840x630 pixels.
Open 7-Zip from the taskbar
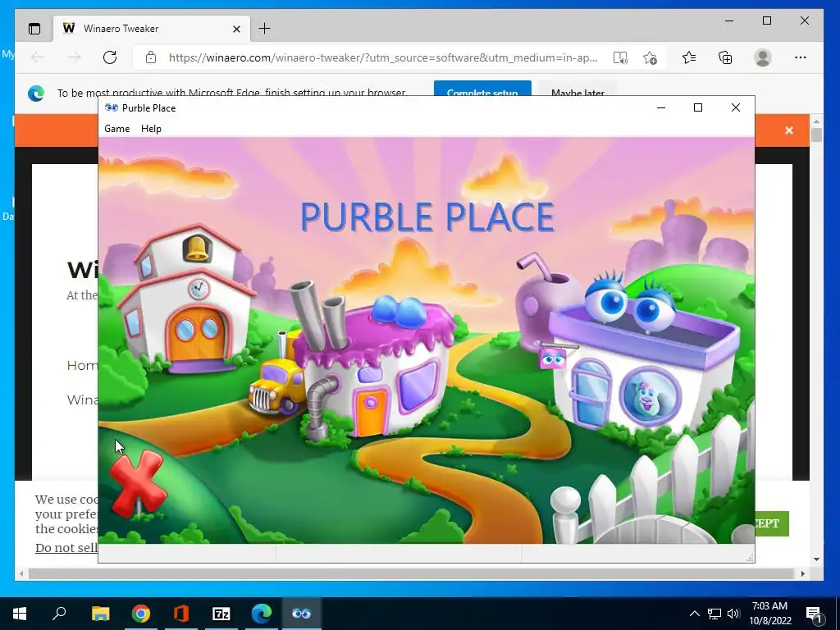click(x=221, y=614)
